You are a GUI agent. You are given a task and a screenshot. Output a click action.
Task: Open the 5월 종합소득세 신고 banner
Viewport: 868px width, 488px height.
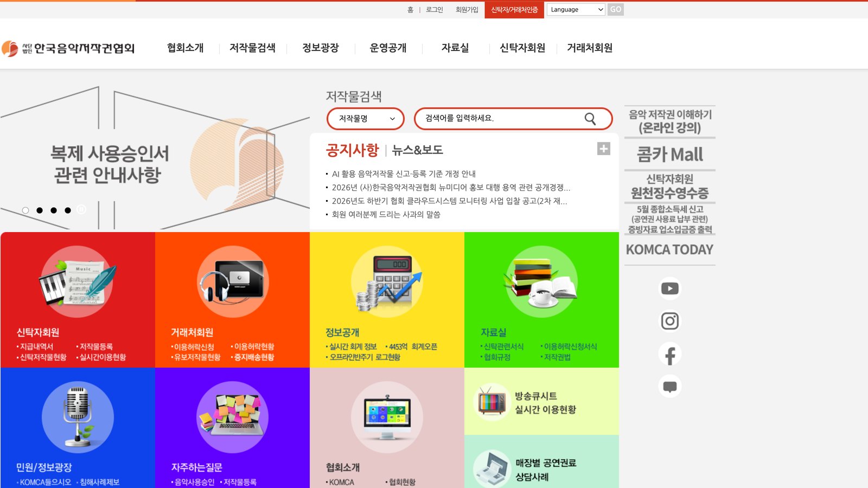pyautogui.click(x=670, y=219)
